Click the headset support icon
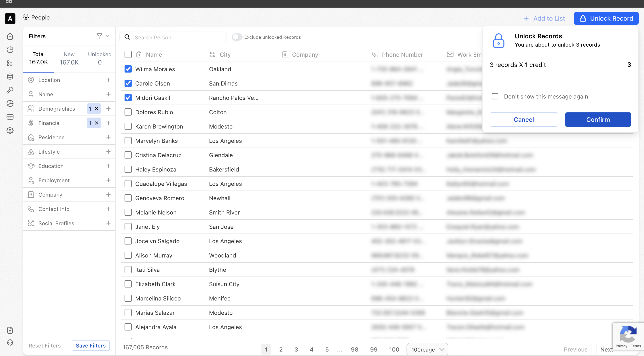644x356 pixels. [x=10, y=343]
